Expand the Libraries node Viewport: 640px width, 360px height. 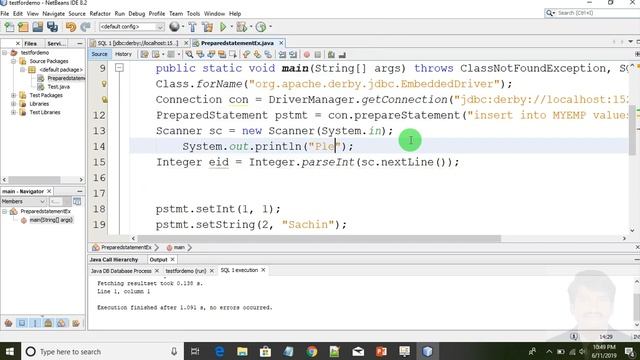click(x=13, y=104)
